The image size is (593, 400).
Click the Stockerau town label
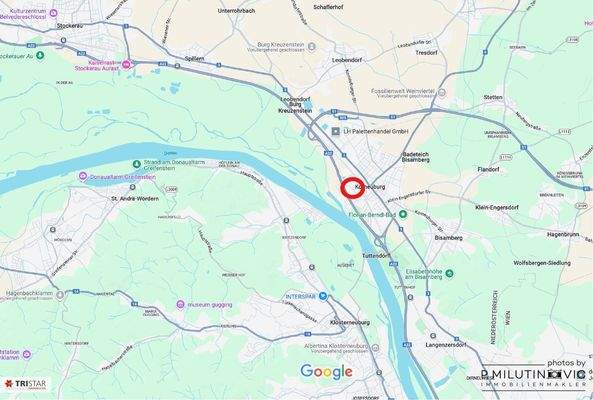(x=70, y=26)
